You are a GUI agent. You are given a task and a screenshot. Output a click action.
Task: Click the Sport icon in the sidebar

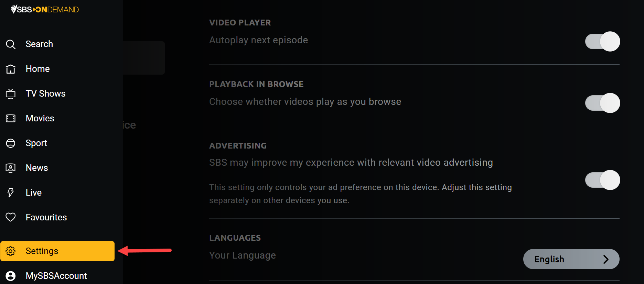pyautogui.click(x=11, y=143)
